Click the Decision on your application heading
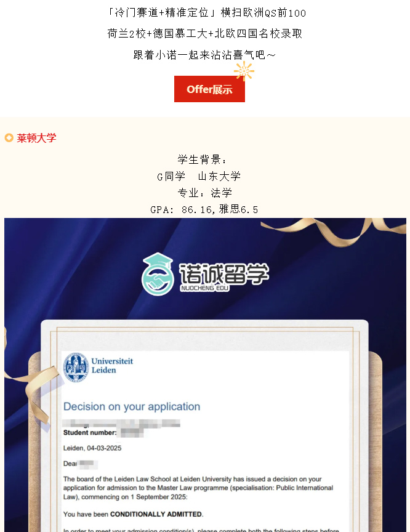 [132, 406]
